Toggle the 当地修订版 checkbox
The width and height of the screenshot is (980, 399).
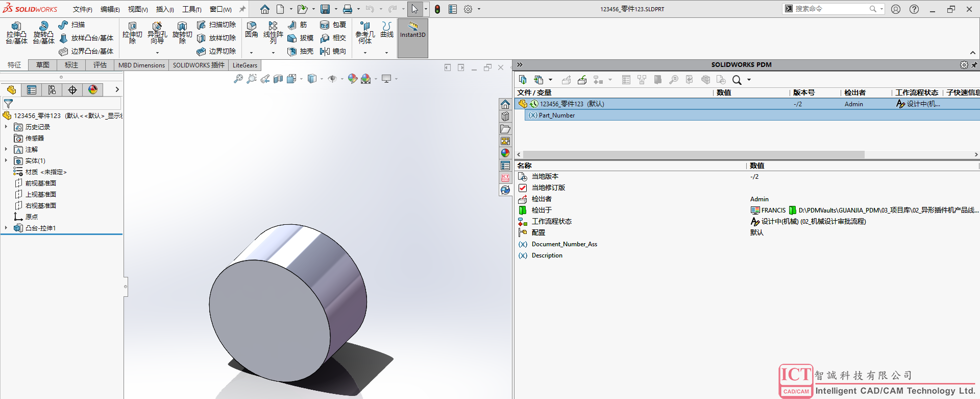tap(523, 187)
